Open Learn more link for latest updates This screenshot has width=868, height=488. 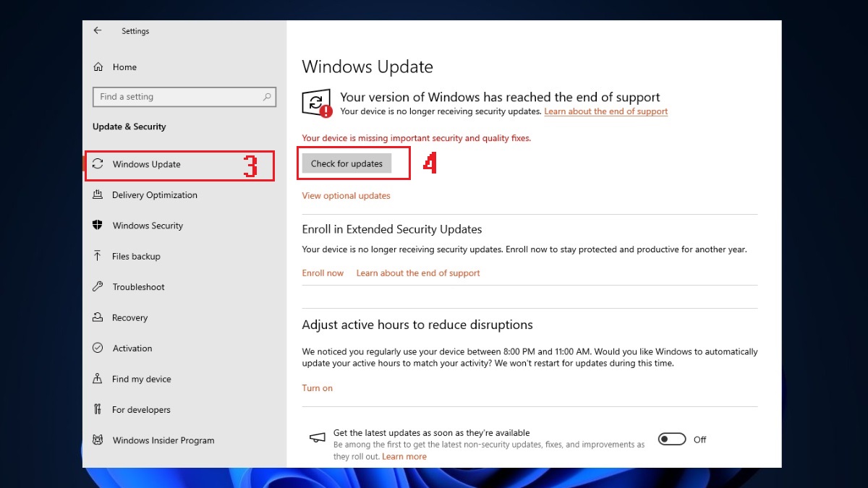[404, 457]
